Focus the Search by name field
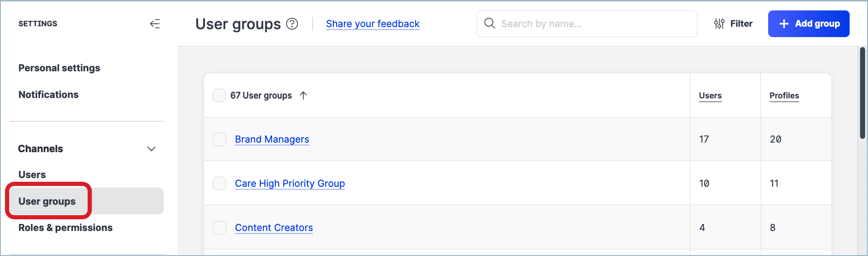Viewport: 868px width, 256px height. tap(593, 24)
